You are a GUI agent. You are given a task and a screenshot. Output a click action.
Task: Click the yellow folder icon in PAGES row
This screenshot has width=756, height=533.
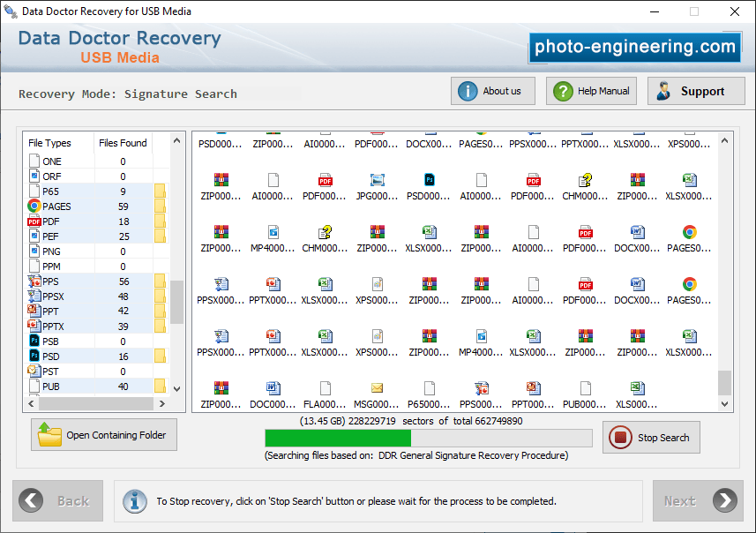[160, 206]
